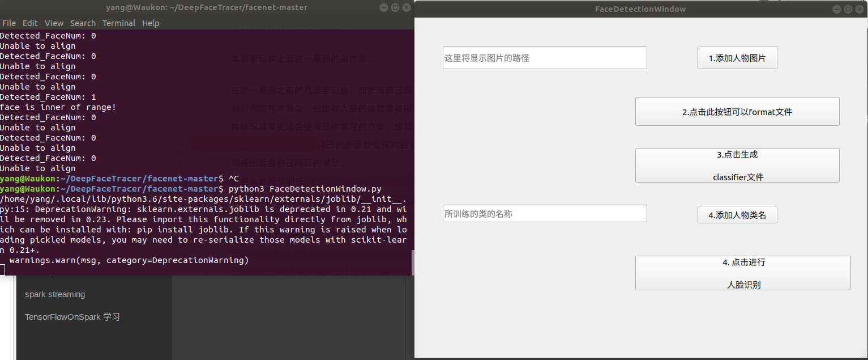Viewport: 868px width, 360px height.
Task: Click the 4.添加人物类名 button
Action: pyautogui.click(x=737, y=215)
